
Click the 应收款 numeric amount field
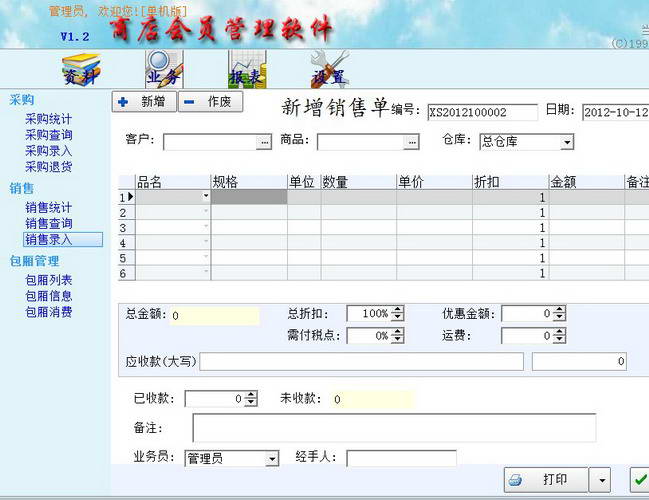click(x=579, y=361)
